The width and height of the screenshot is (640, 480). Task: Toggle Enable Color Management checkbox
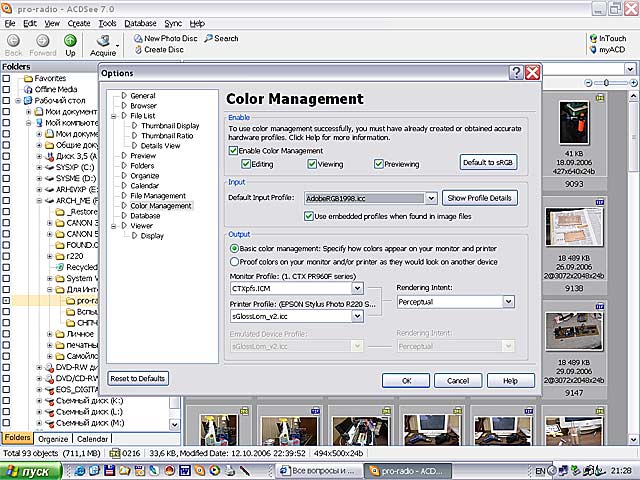233,151
